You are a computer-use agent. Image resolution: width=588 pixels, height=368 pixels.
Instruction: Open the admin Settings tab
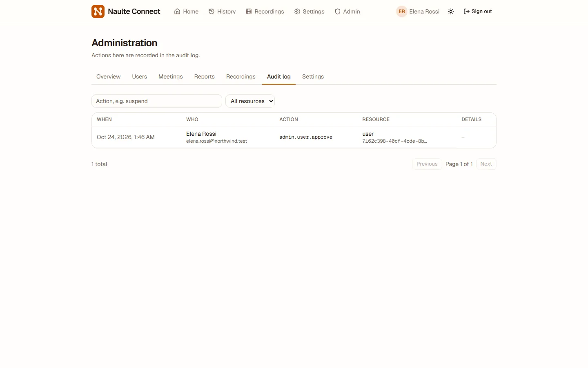tap(313, 76)
